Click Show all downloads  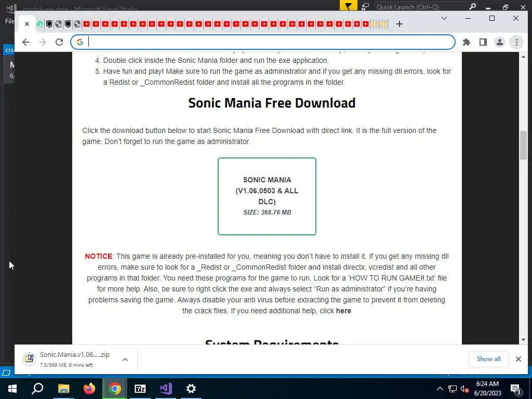click(x=488, y=359)
